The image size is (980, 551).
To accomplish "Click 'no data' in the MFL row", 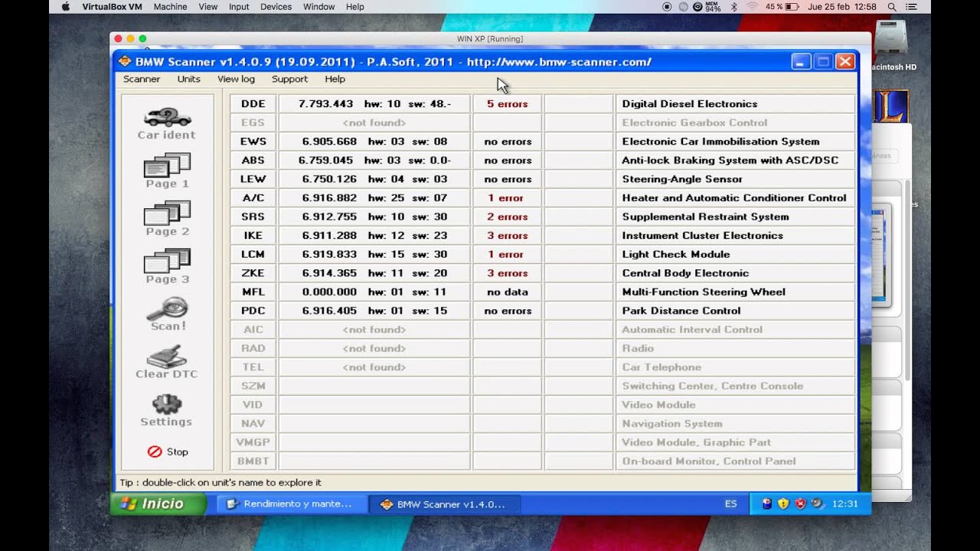I will click(507, 292).
